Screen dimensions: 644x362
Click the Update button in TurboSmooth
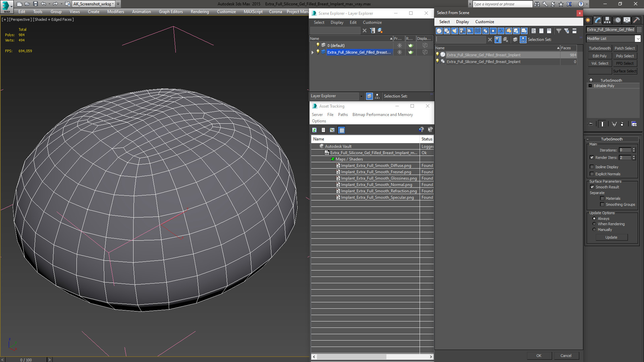click(x=611, y=237)
